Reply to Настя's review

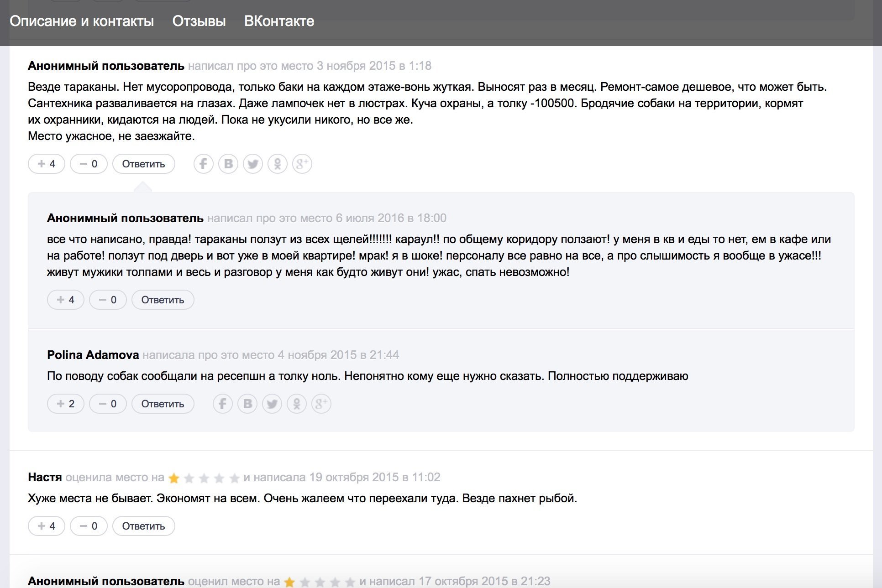click(x=144, y=526)
